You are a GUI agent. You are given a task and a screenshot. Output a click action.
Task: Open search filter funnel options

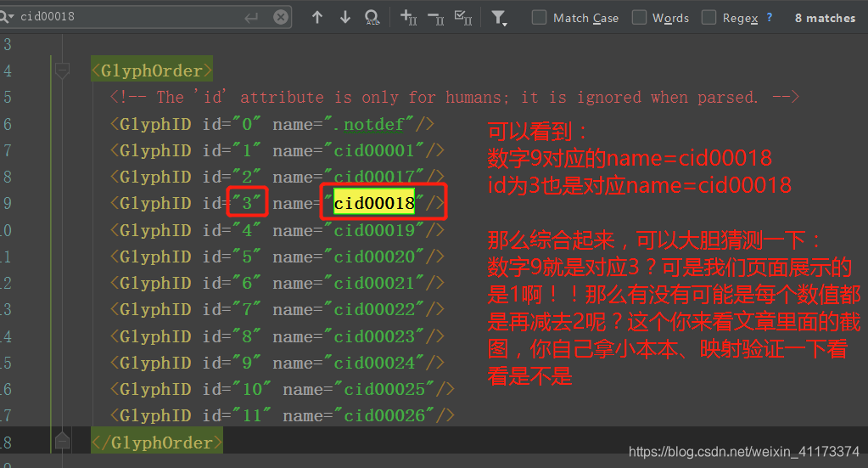(x=499, y=19)
